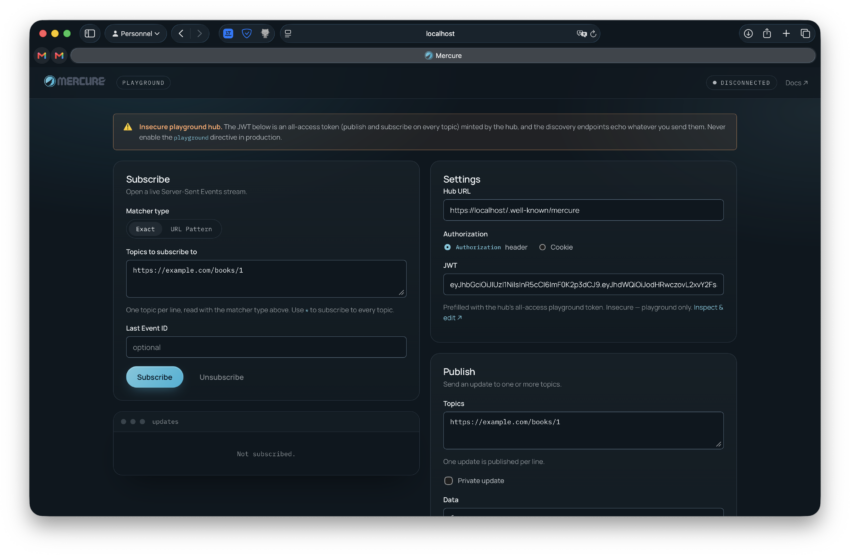Click the JWT token field
Viewport: 850px width, 555px height.
[x=583, y=284]
